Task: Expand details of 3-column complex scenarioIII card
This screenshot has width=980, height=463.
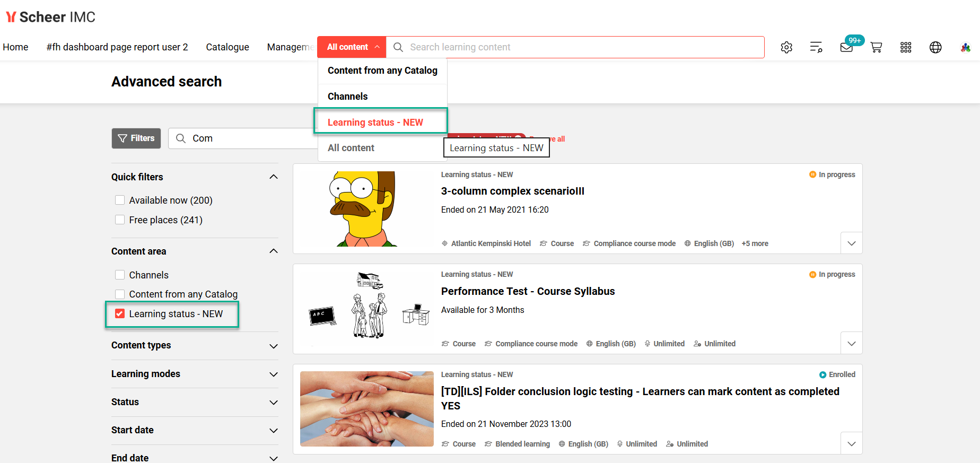Action: click(852, 243)
